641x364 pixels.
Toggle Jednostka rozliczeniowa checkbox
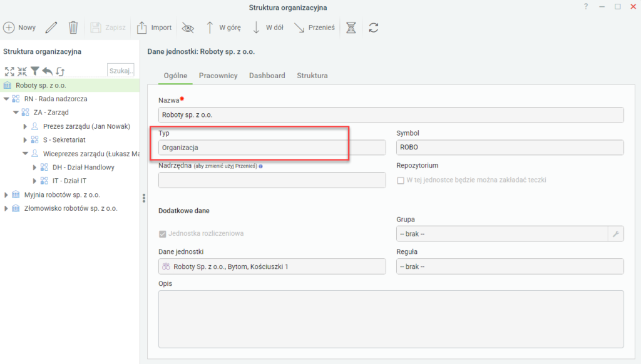coord(162,234)
